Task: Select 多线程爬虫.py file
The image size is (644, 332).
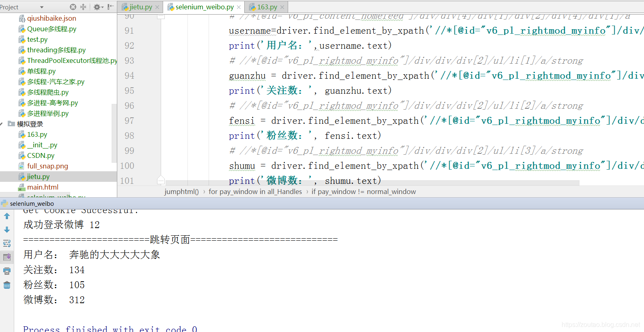Action: [48, 92]
